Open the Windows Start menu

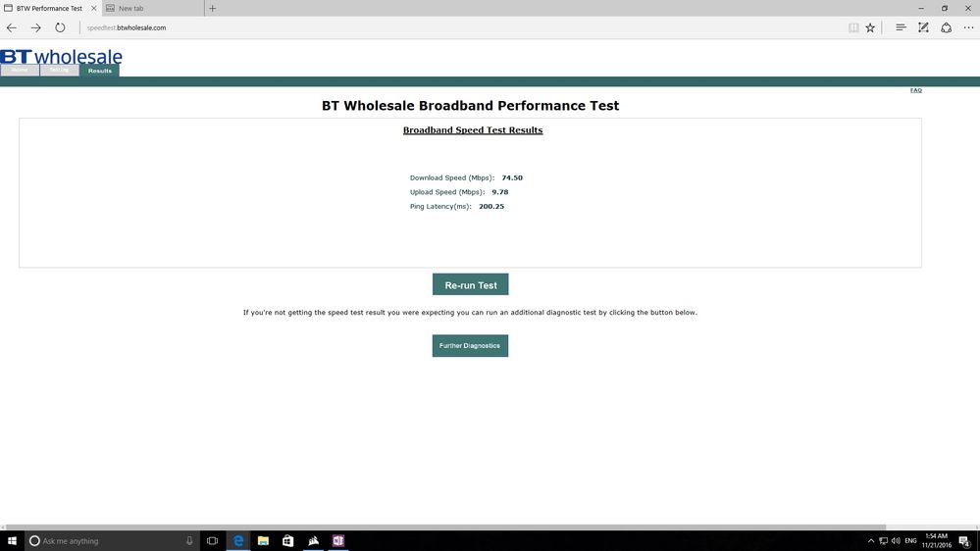pos(11,540)
